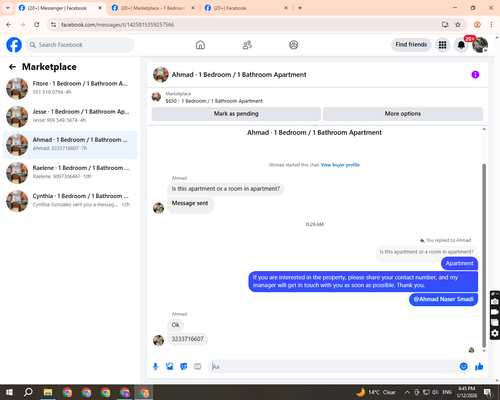The height and width of the screenshot is (400, 500).
Task: Click the 'Apartment' reply bubble
Action: (x=459, y=263)
